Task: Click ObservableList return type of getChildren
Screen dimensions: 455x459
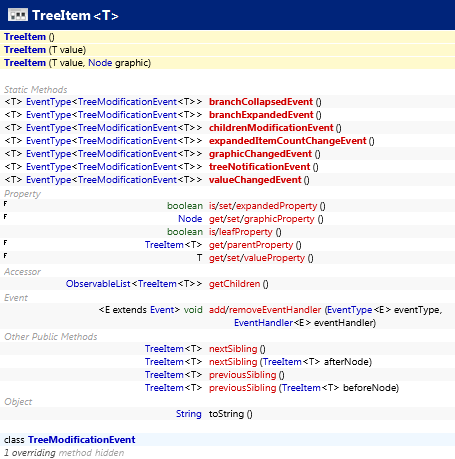Action: click(x=98, y=284)
